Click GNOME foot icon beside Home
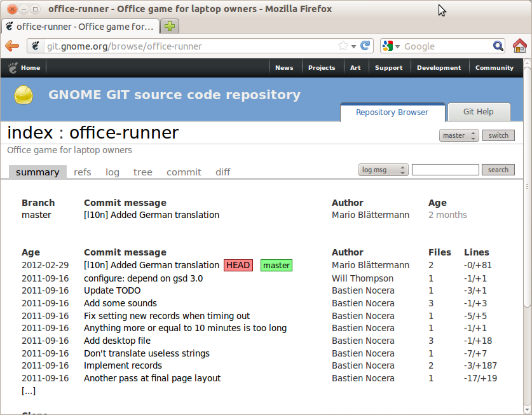The width and height of the screenshot is (532, 415). pyautogui.click(x=13, y=68)
